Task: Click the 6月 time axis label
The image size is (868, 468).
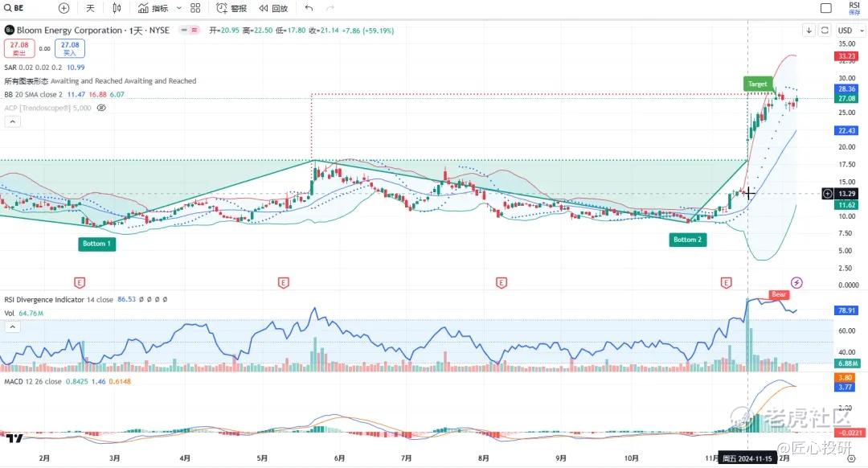Action: tap(339, 458)
